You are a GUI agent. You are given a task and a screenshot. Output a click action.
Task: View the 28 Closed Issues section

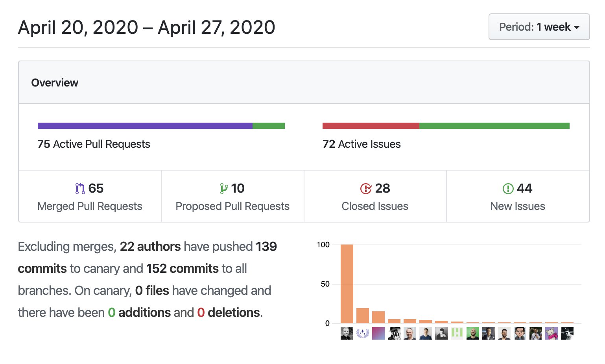point(375,197)
